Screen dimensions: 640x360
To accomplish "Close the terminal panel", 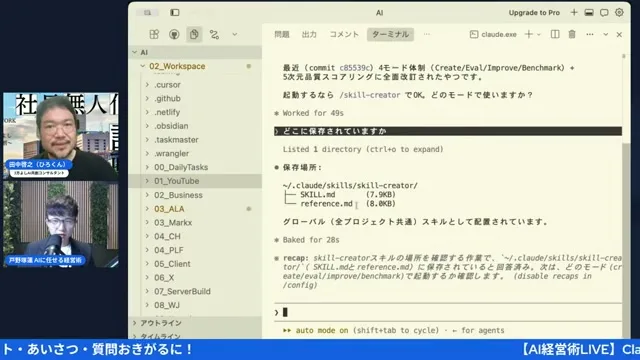I will click(619, 35).
